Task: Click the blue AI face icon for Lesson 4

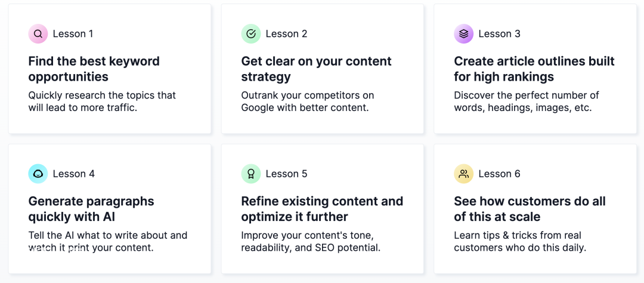Action: pyautogui.click(x=38, y=174)
